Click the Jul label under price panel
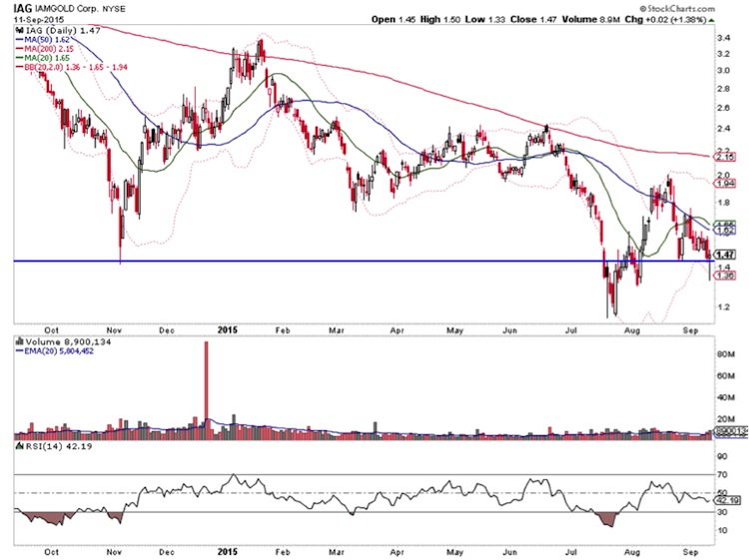The height and width of the screenshot is (560, 749). click(x=570, y=330)
